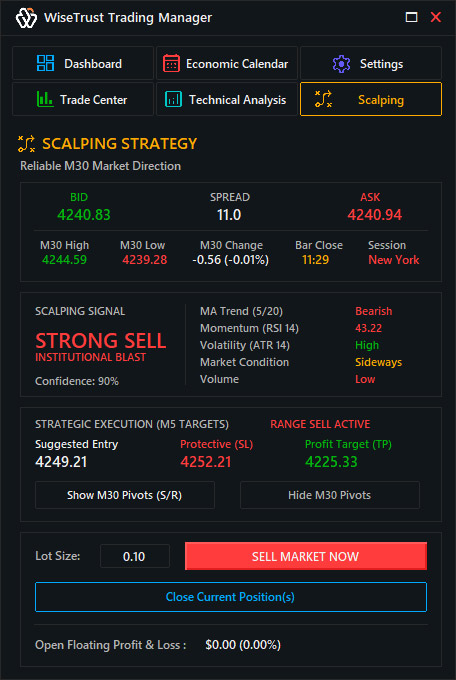456x680 pixels.
Task: Click the Economic Calendar red calendar icon
Action: click(x=171, y=63)
